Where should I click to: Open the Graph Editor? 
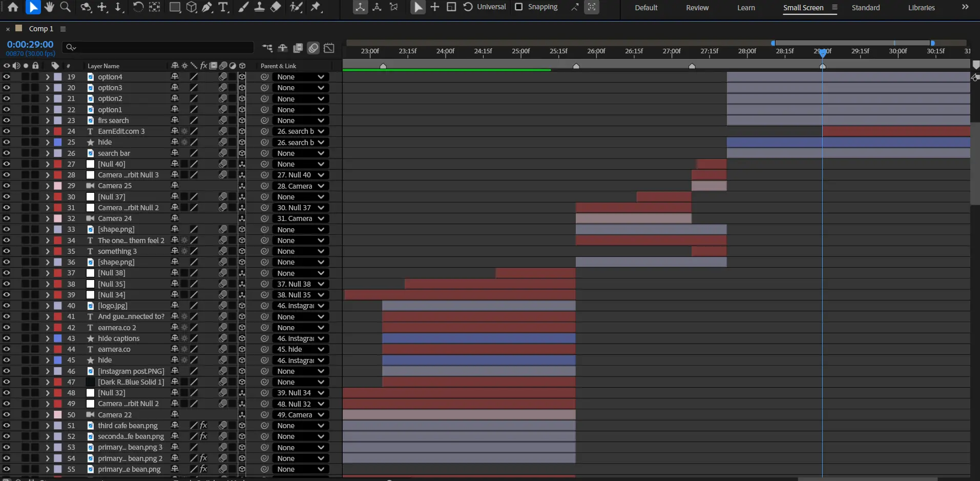point(329,48)
